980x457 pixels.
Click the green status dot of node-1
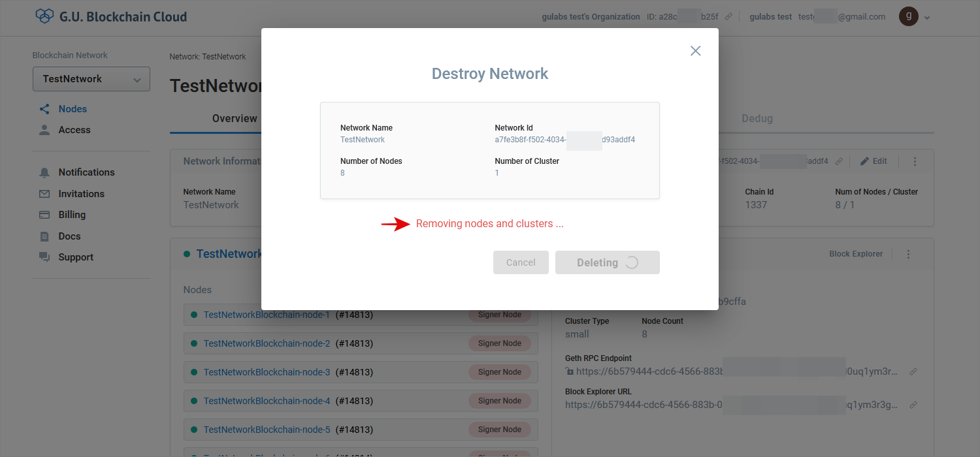click(193, 315)
